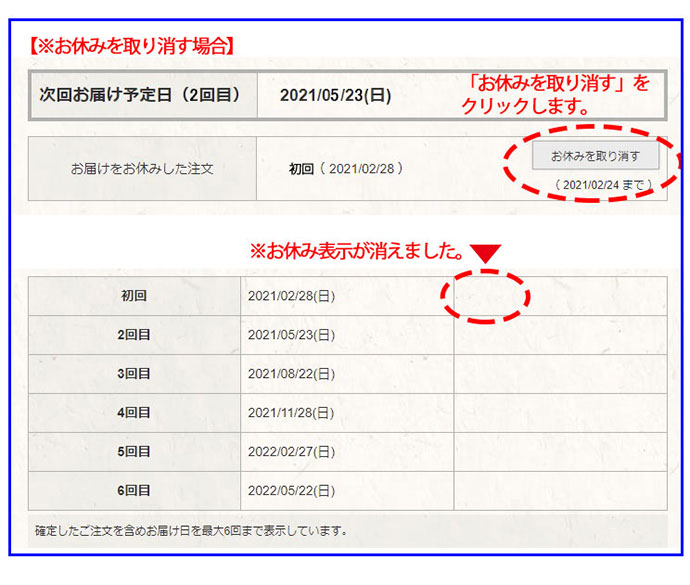Select the 3回目 row label
The height and width of the screenshot is (585, 690).
[x=134, y=374]
